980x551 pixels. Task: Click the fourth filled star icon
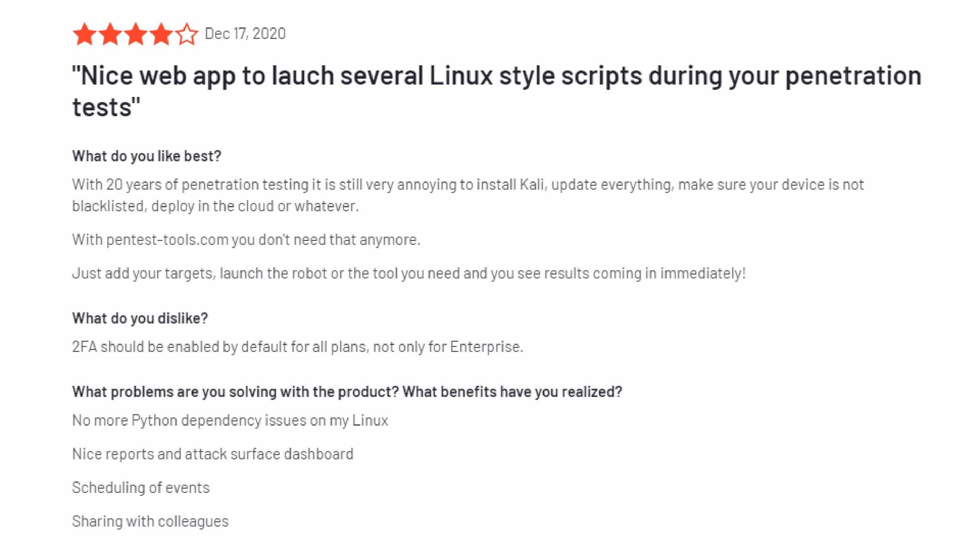[161, 34]
